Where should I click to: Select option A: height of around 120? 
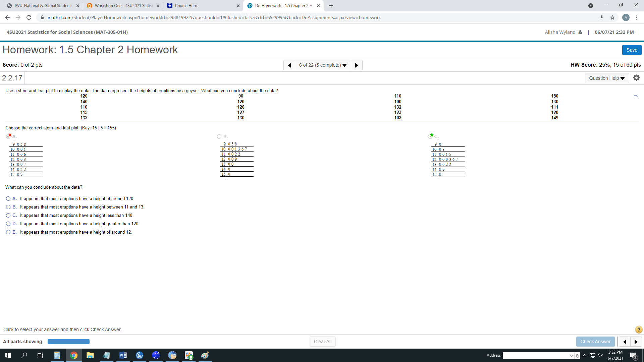coord(8,199)
